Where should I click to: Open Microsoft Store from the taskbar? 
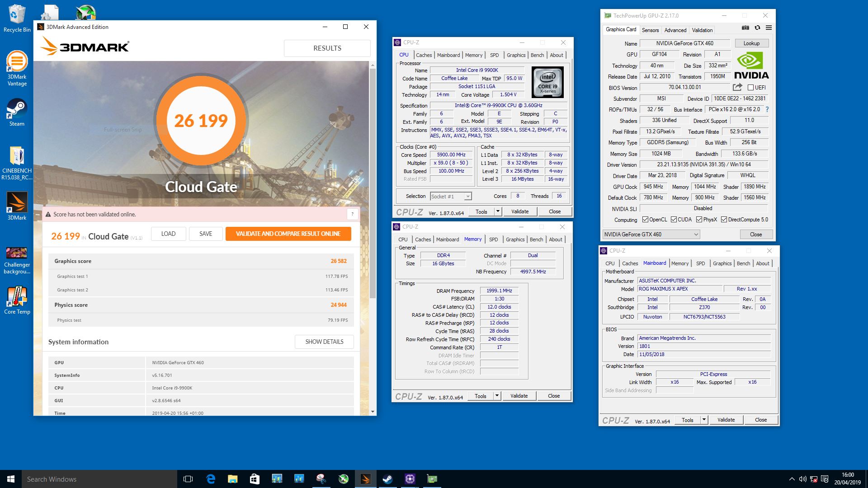click(x=255, y=479)
